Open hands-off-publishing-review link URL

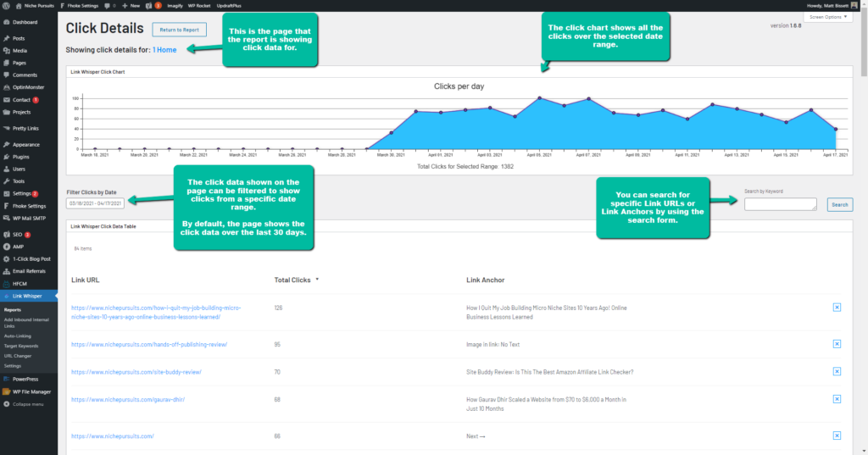(149, 344)
